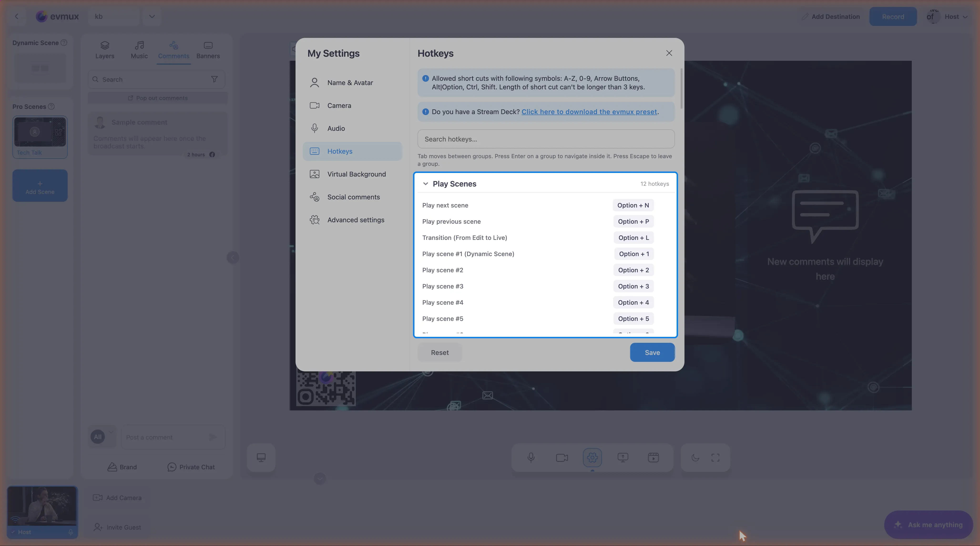The width and height of the screenshot is (980, 546).
Task: Collapse the left side panel arrow
Action: tap(233, 258)
